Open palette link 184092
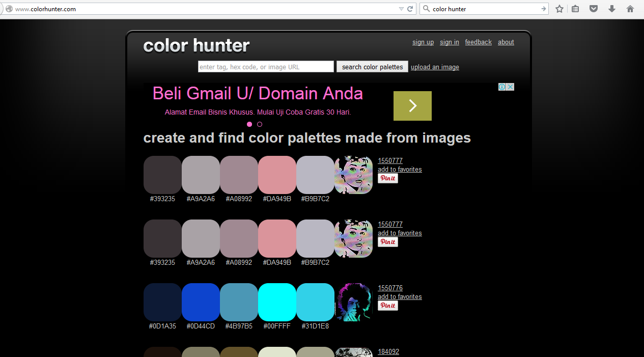The width and height of the screenshot is (644, 357). pos(388,351)
